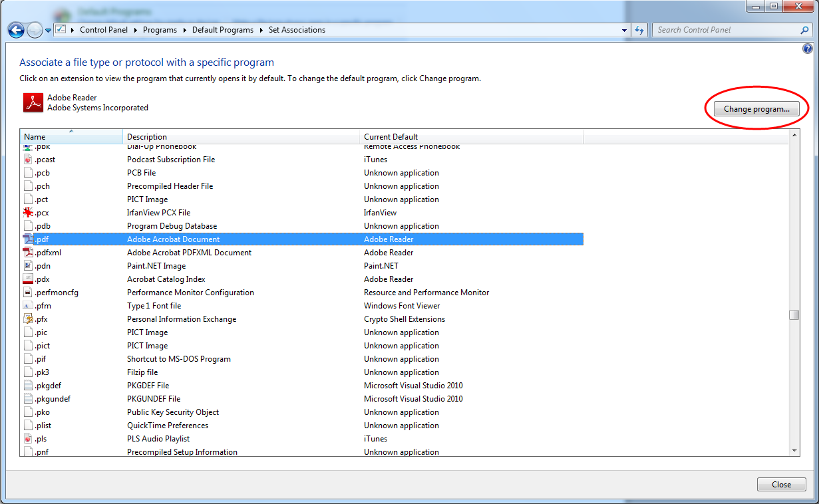Click the .pkgundef file icon
Screen dimensions: 819x504
pos(28,399)
